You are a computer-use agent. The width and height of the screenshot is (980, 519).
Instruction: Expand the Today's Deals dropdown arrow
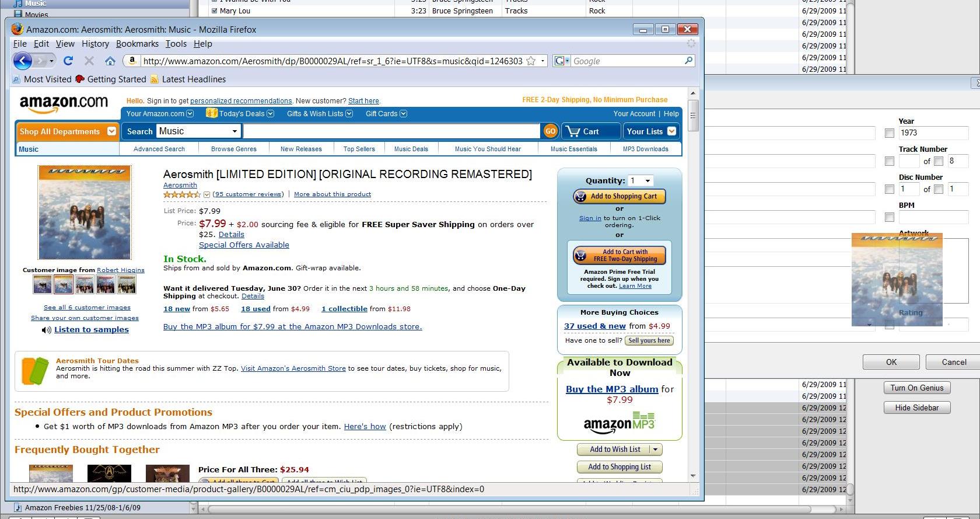[x=270, y=114]
